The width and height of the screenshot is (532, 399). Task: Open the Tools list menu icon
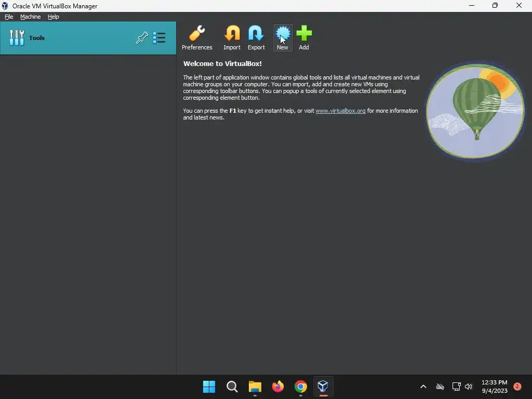[x=159, y=37]
